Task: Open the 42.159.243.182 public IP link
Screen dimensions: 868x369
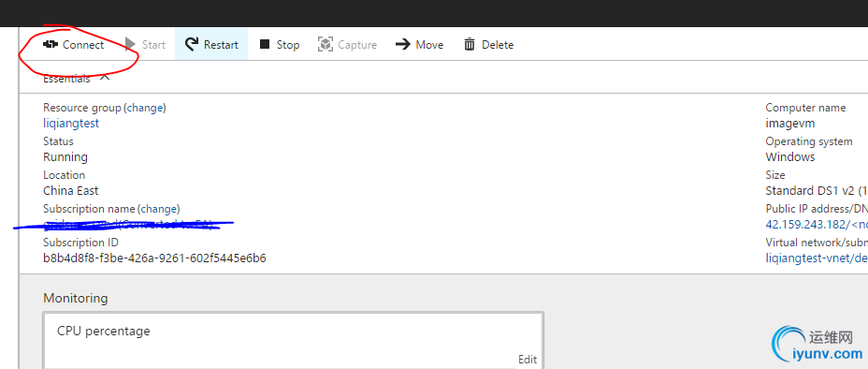Action: click(x=806, y=225)
